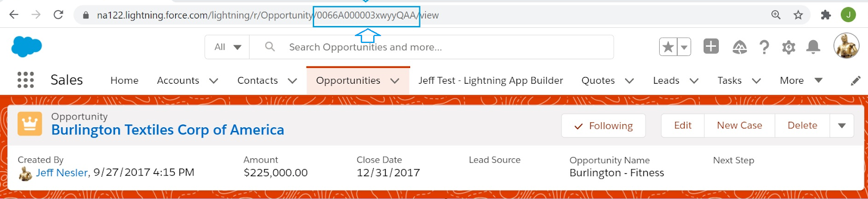
Task: Open the Global Actions plus icon
Action: click(x=711, y=47)
